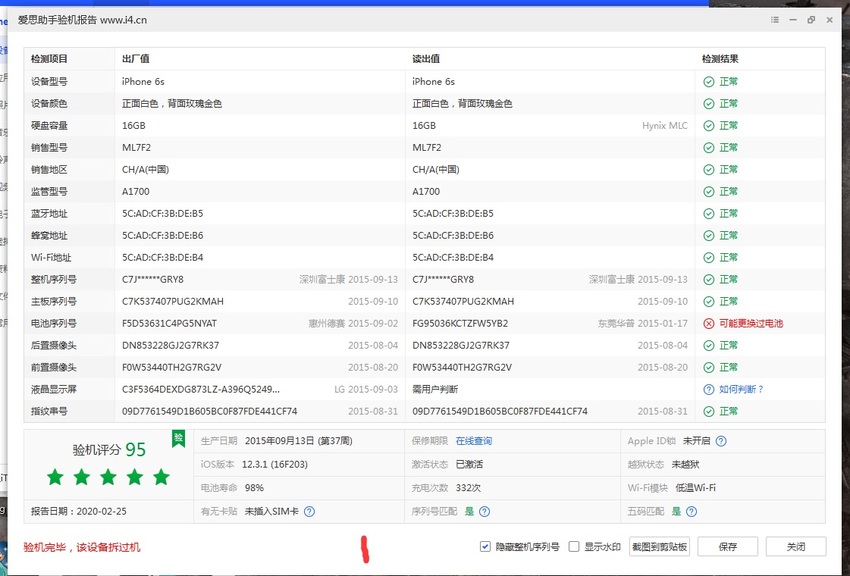
Task: Select factory 蓝牙地址 5C:AD:CF:3B:DE:B5
Action: pyautogui.click(x=163, y=213)
